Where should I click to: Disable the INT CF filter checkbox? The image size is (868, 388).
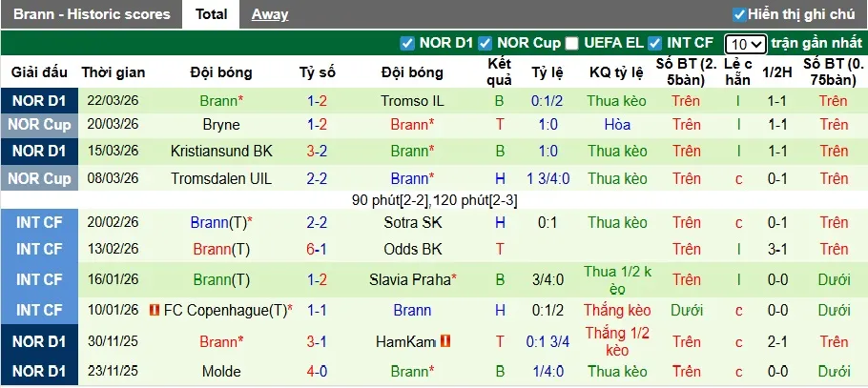point(654,43)
